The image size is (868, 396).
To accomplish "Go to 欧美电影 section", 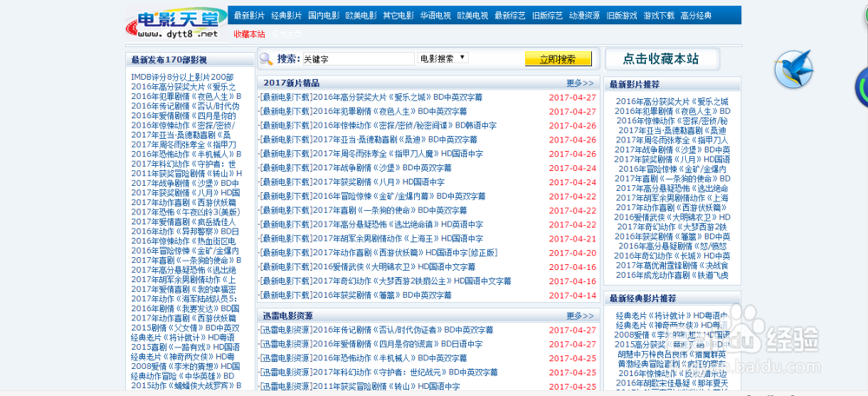I will pos(361,16).
